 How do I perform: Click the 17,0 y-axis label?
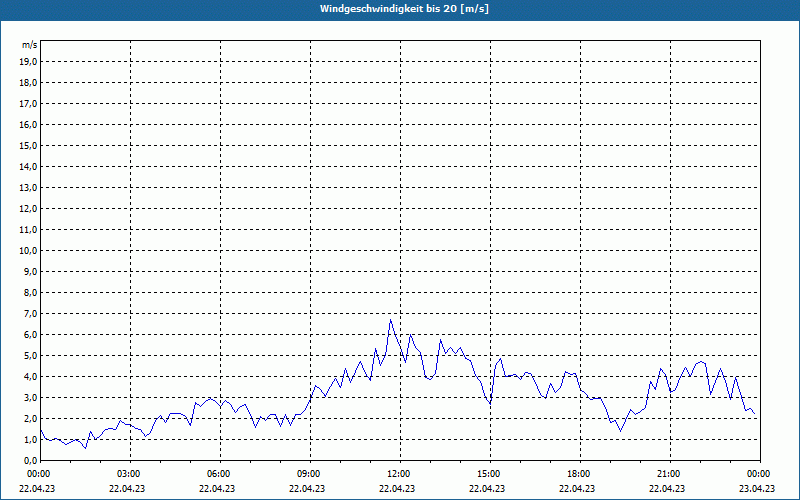coord(28,104)
